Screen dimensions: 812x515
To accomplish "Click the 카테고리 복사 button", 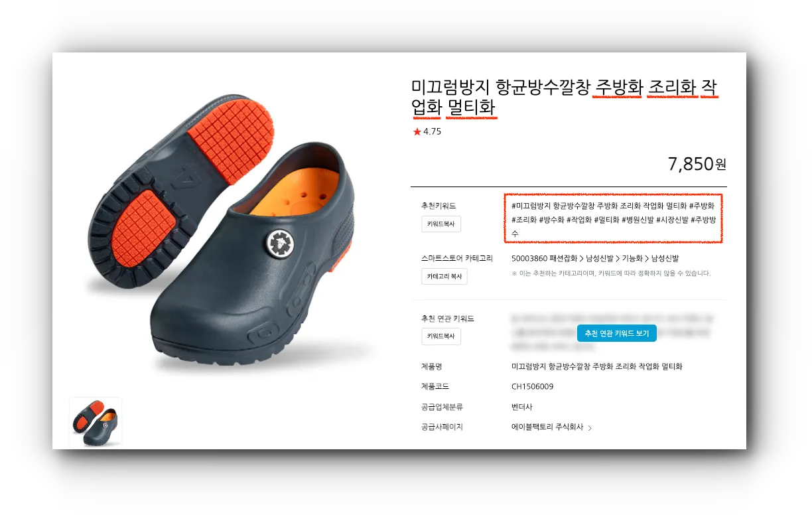I will click(444, 276).
